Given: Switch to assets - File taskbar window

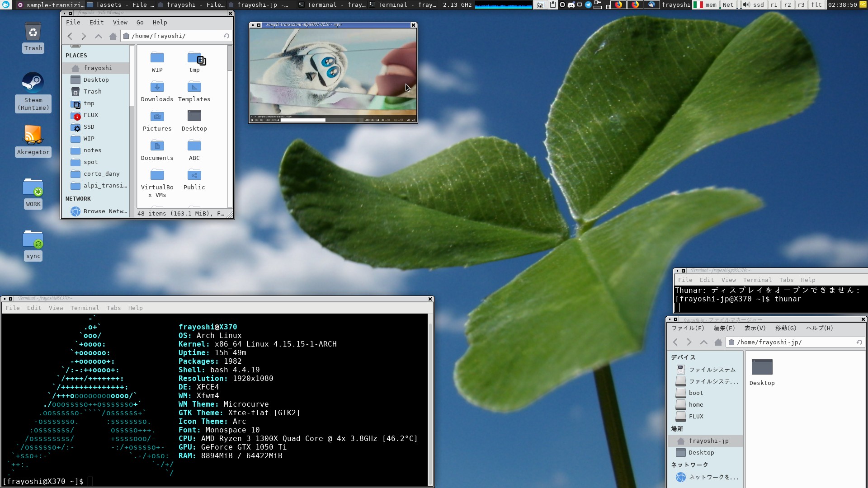Looking at the screenshot, I should click(x=120, y=5).
